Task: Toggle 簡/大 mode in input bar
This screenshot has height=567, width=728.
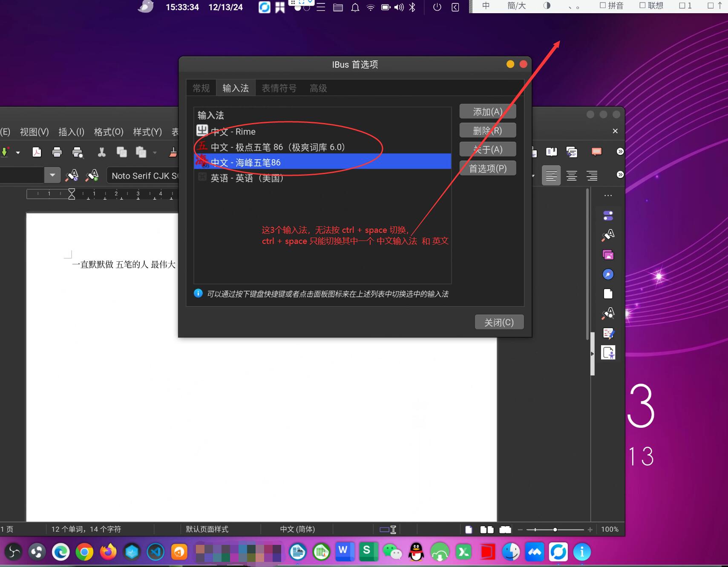Action: pyautogui.click(x=517, y=6)
